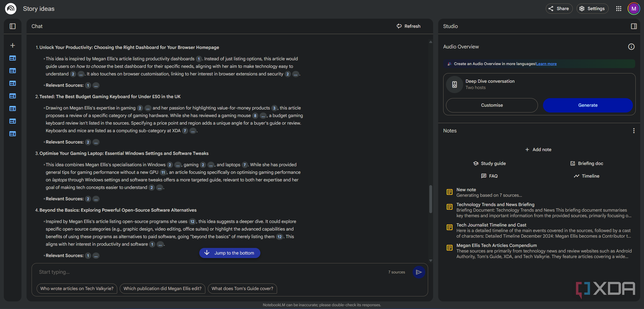Jump to the bottom of chat
Viewport: 644px width, 309px height.
[x=230, y=253]
